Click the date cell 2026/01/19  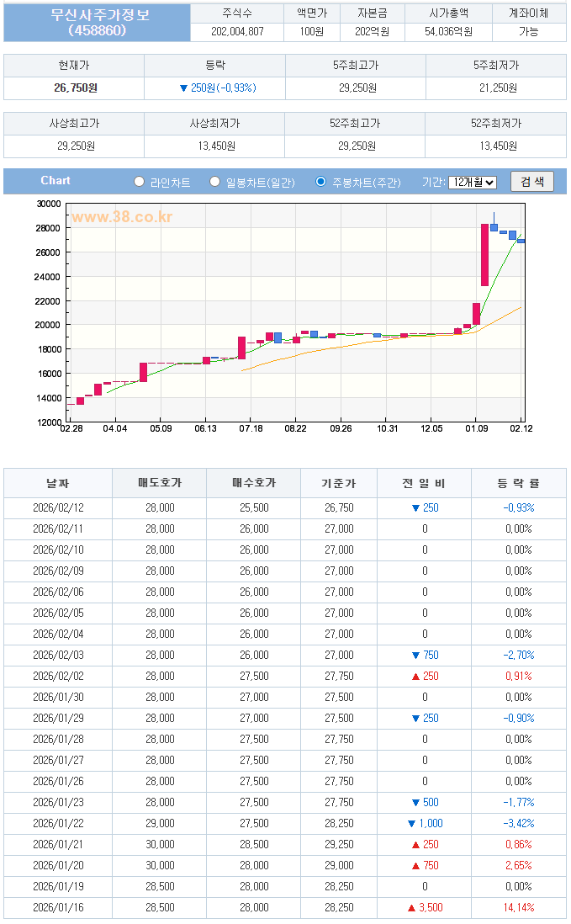[x=58, y=887]
